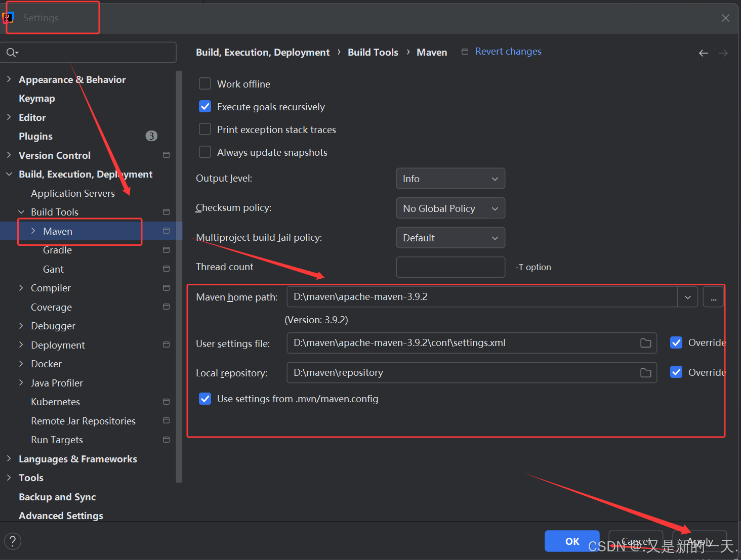Expand the Appearance & Behavior node
Image resolution: width=741 pixels, height=560 pixels.
[x=9, y=79]
